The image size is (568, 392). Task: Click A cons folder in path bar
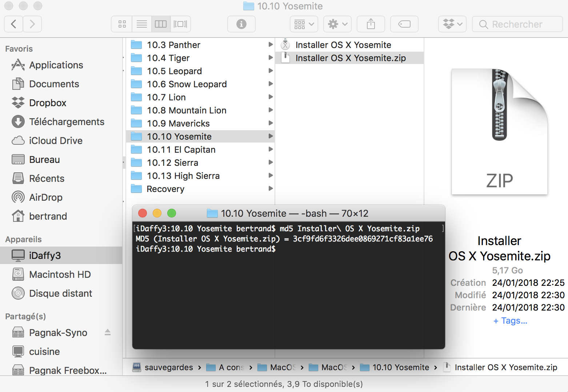click(x=225, y=367)
